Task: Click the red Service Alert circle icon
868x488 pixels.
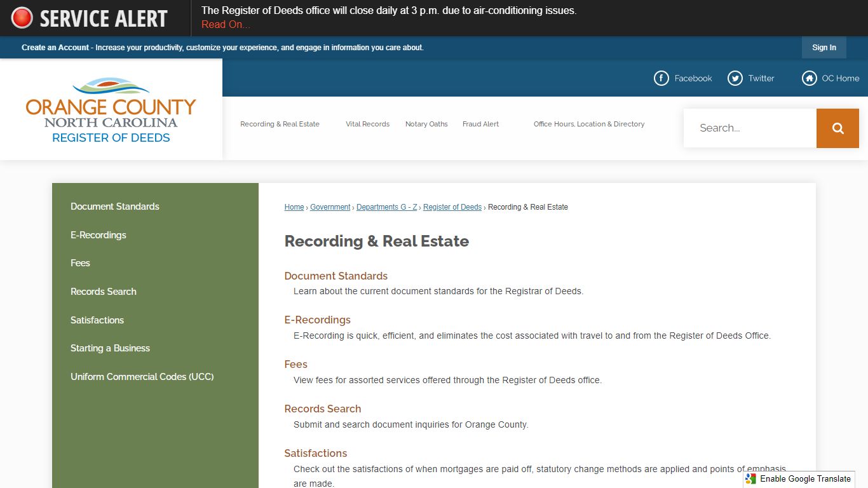Action: point(21,17)
